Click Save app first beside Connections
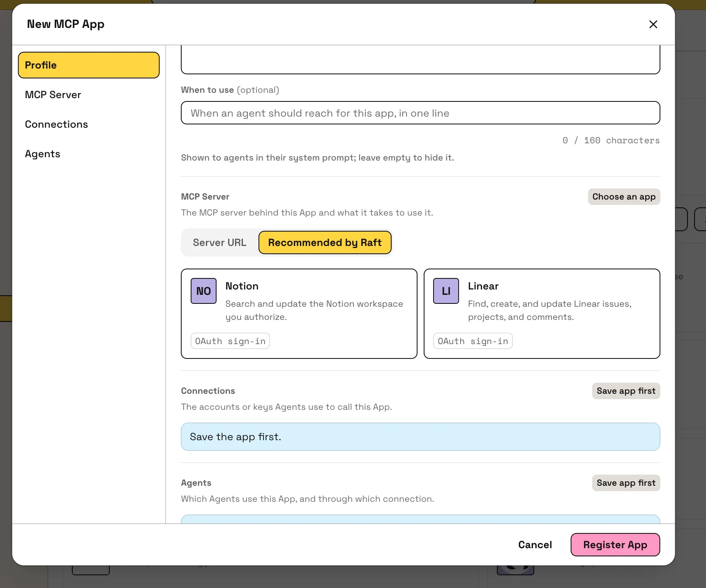 (626, 391)
